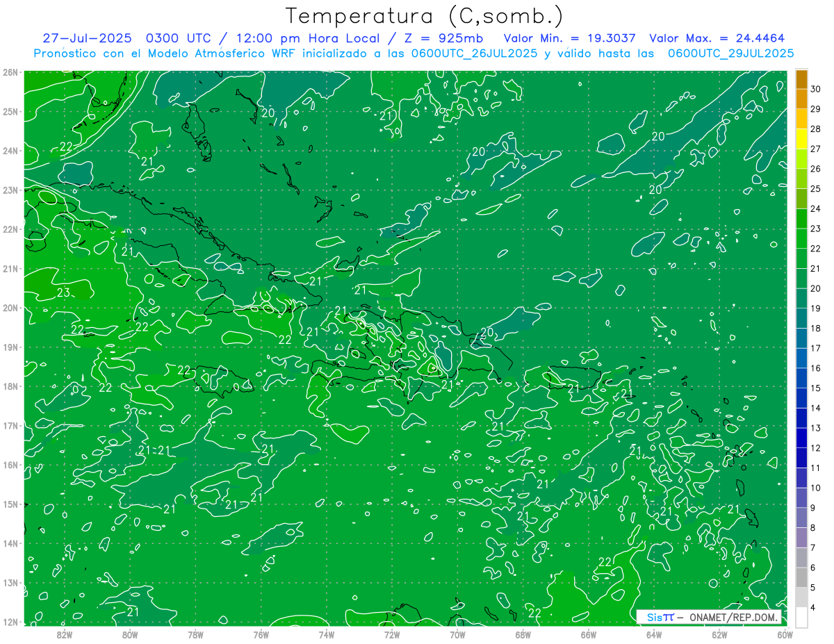The height and width of the screenshot is (644, 834).
Task: Pick the legend swatch between 29 and 30
Action: [x=801, y=99]
